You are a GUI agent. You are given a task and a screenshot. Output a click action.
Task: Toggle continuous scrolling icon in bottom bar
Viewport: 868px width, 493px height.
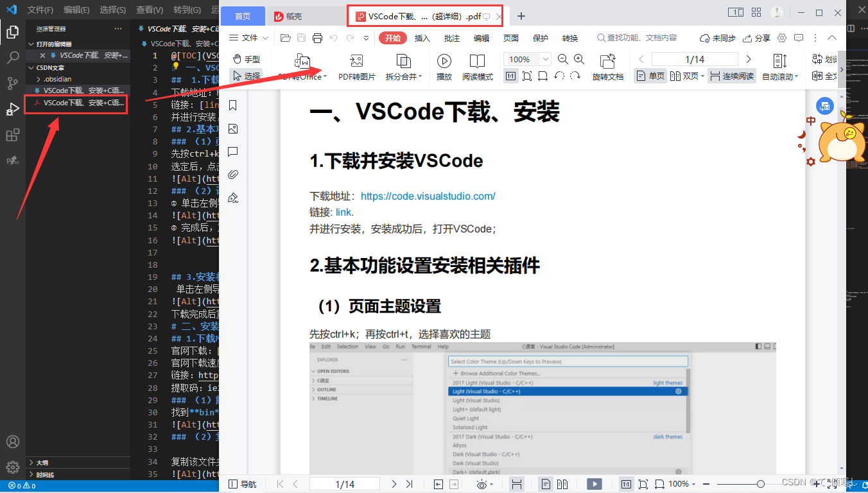coord(517,484)
